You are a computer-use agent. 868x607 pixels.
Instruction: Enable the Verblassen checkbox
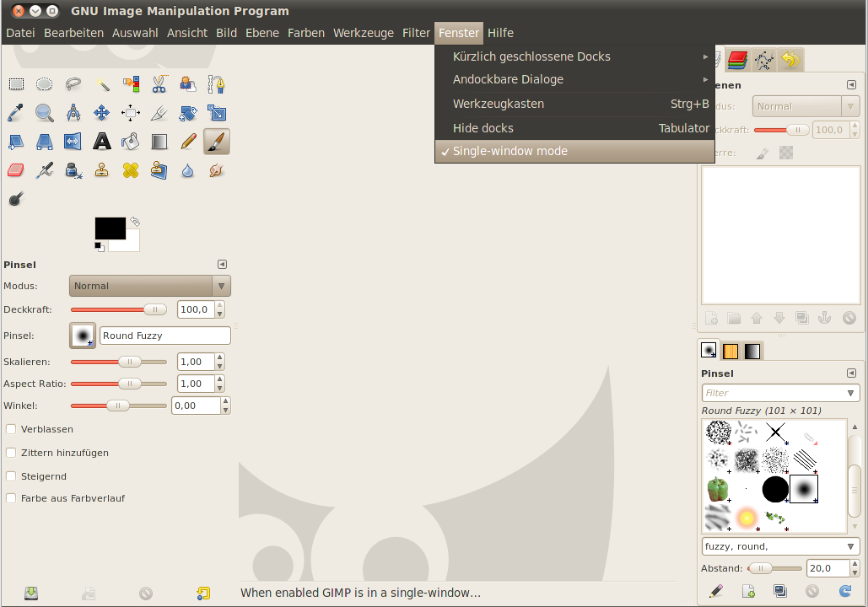(x=12, y=429)
